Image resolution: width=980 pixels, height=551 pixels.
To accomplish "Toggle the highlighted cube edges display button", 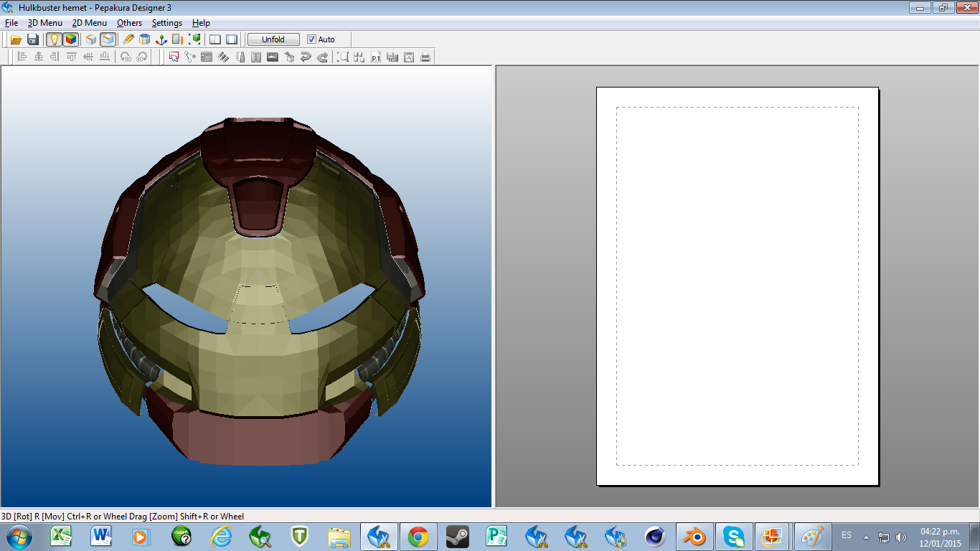I will [108, 39].
